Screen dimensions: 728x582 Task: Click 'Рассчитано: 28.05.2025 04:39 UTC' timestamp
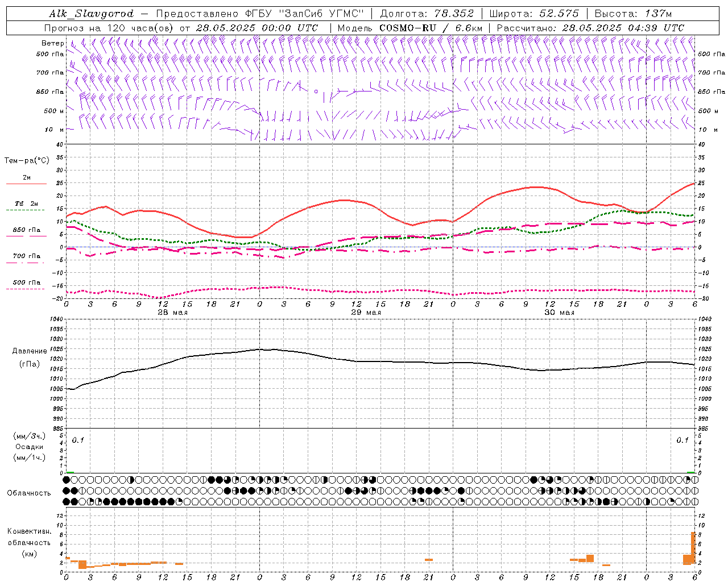coord(590,28)
